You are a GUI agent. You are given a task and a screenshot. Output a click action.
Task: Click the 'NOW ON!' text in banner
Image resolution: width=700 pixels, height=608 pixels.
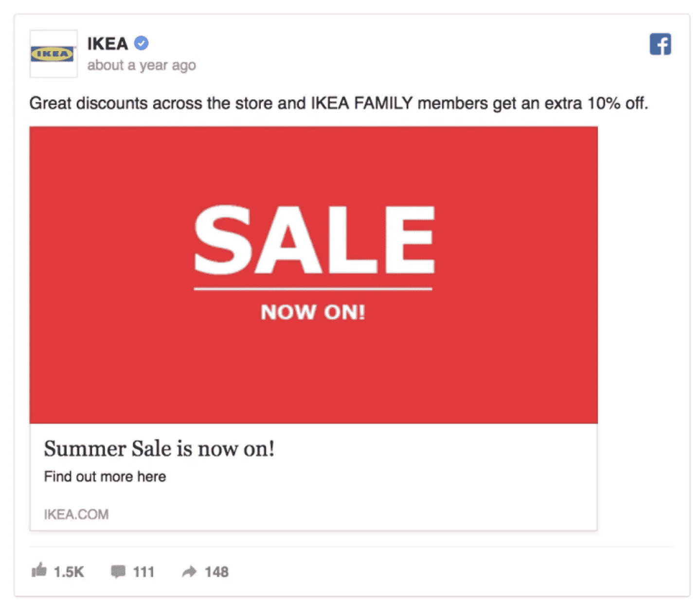click(x=313, y=312)
